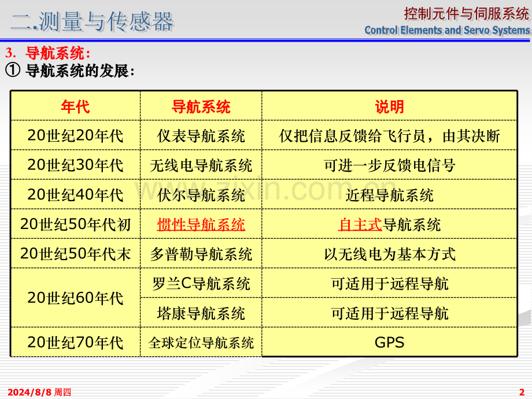Click the slide title 二.测量与传感器
532x399 pixels.
click(x=93, y=22)
